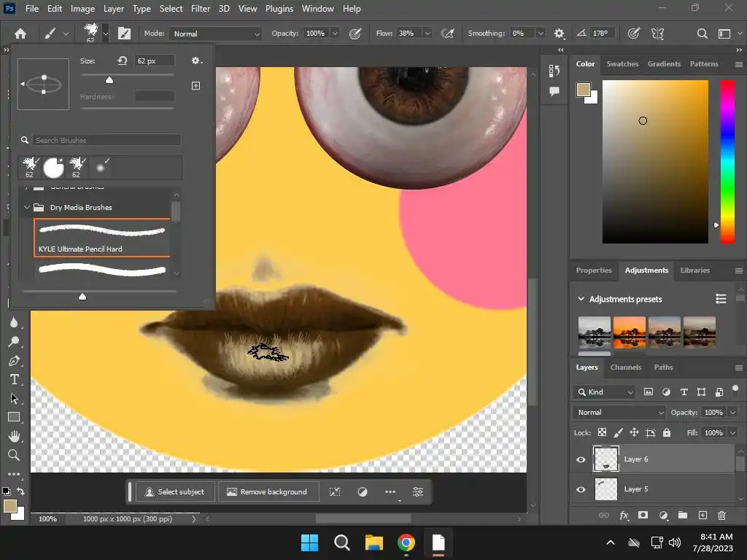Viewport: 747px width, 560px height.
Task: Open the brush Mode dropdown
Action: 215,34
